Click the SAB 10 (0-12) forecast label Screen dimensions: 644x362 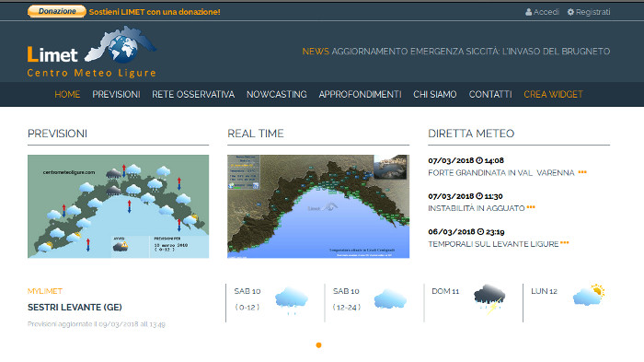point(247,299)
